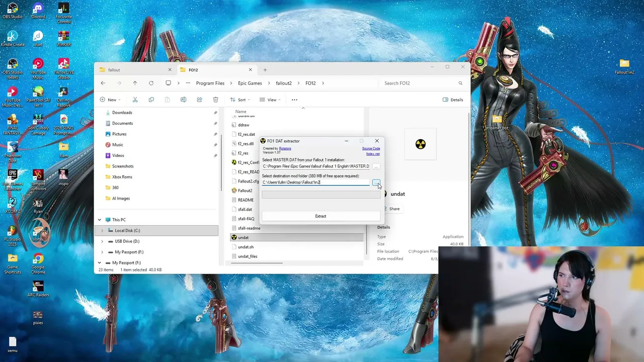Click the Rename icon in Explorer toolbar

(x=183, y=100)
